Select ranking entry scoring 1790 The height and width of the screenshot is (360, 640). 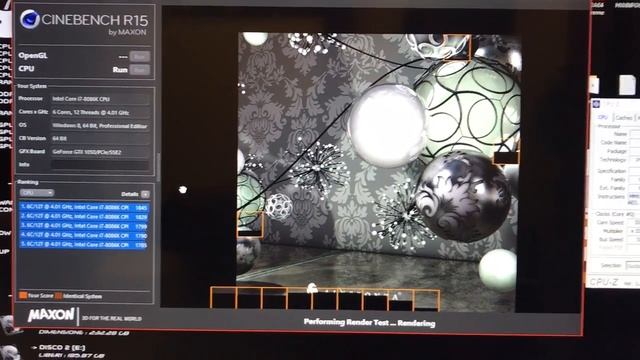[x=84, y=236]
